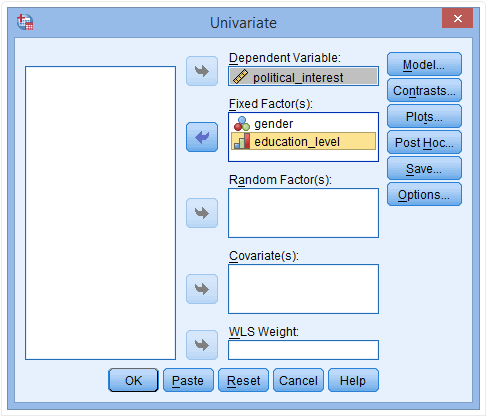Click the Random Factor(s) transfer arrow
494x418 pixels.
(202, 213)
